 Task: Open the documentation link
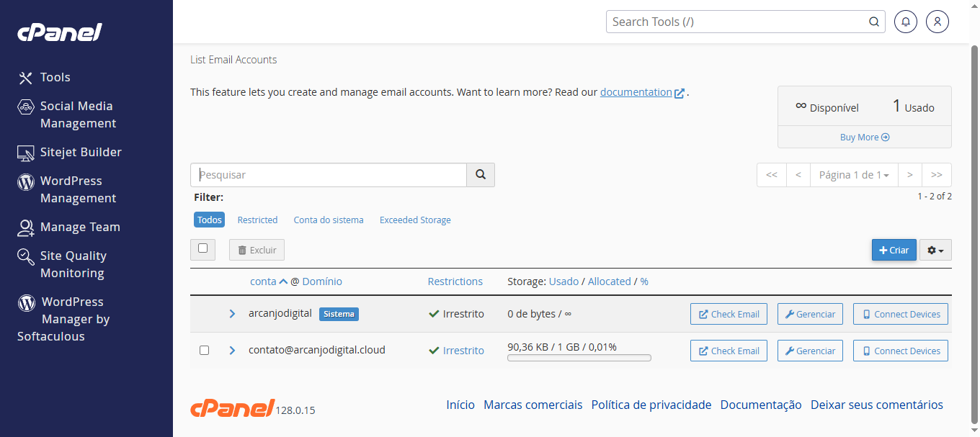[x=636, y=92]
